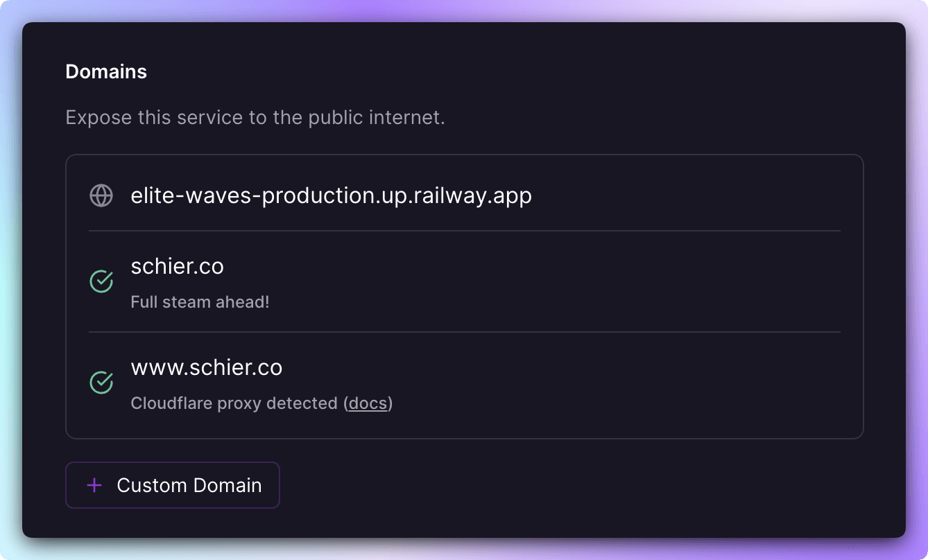This screenshot has height=560, width=928.
Task: Click the word "Cloudflare" in the proxy notice
Action: [x=171, y=403]
